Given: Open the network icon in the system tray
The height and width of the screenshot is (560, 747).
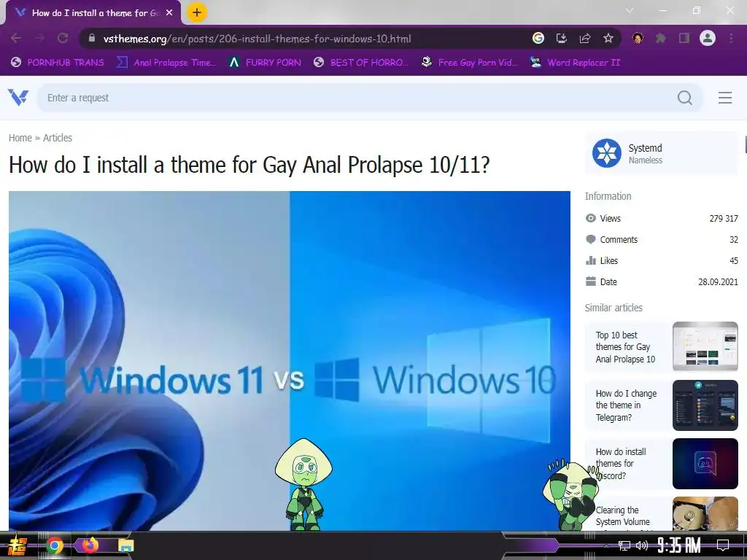Looking at the screenshot, I should pyautogui.click(x=624, y=545).
